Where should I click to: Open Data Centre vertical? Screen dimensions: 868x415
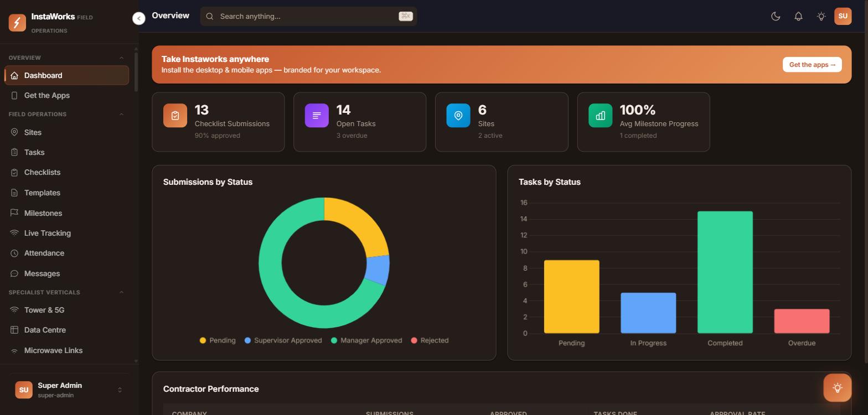(x=67, y=330)
